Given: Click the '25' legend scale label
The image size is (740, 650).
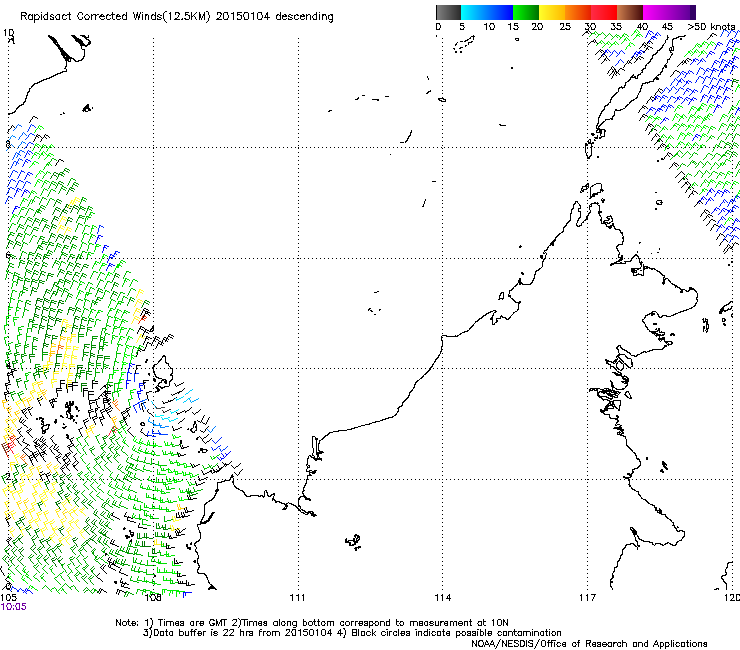Looking at the screenshot, I should click(565, 27).
